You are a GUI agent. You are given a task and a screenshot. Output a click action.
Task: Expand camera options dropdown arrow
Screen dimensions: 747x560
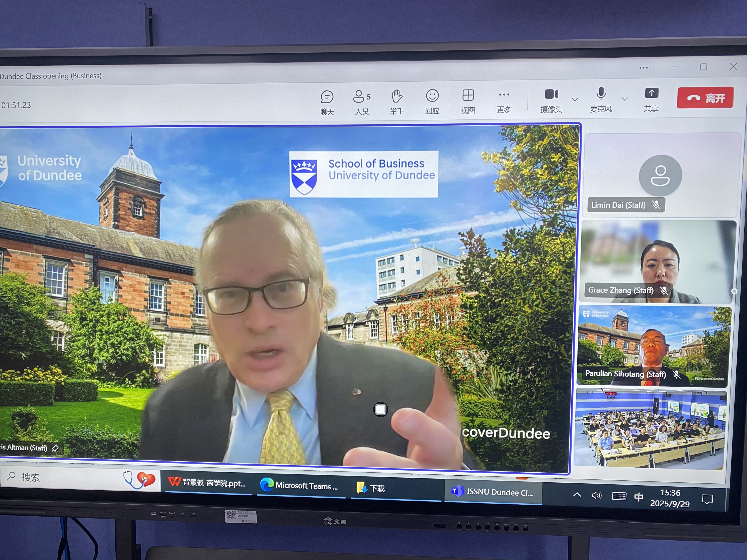point(575,99)
